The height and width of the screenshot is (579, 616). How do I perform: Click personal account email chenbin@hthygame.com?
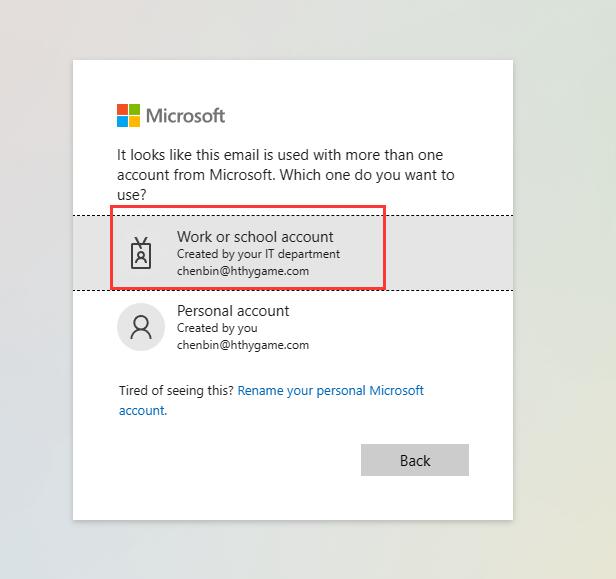click(x=243, y=345)
